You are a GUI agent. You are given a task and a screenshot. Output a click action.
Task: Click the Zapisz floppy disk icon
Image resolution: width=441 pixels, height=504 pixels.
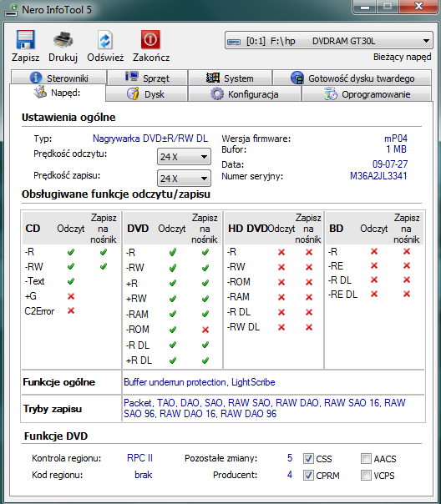click(25, 40)
